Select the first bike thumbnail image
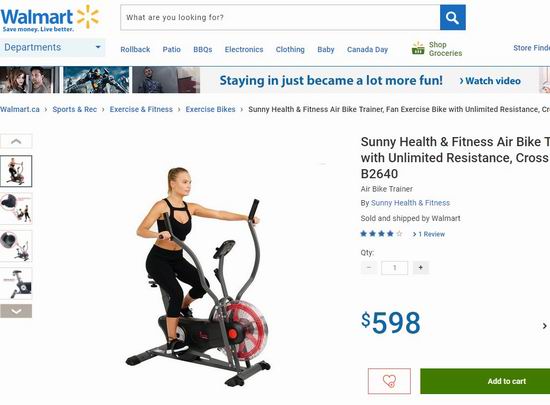This screenshot has height=405, width=550. point(16,171)
